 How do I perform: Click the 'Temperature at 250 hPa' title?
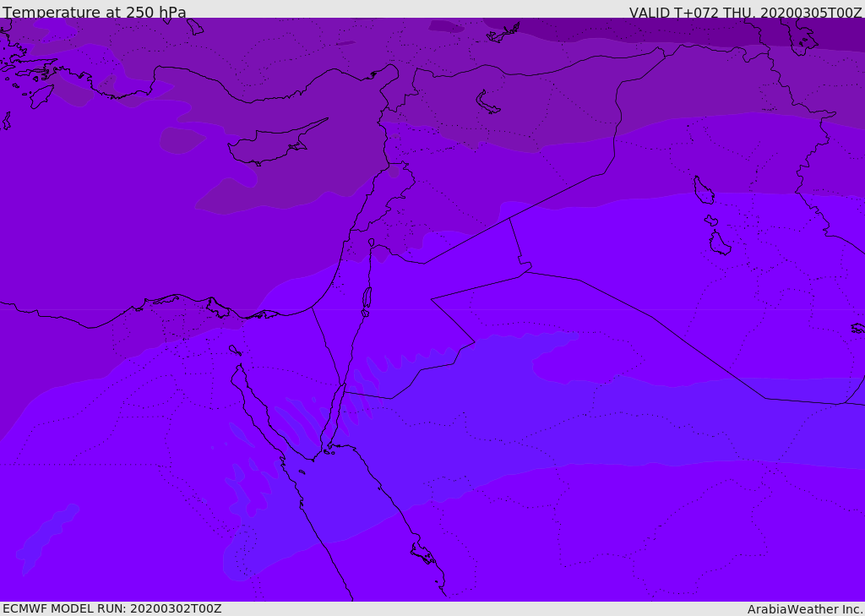tap(95, 12)
